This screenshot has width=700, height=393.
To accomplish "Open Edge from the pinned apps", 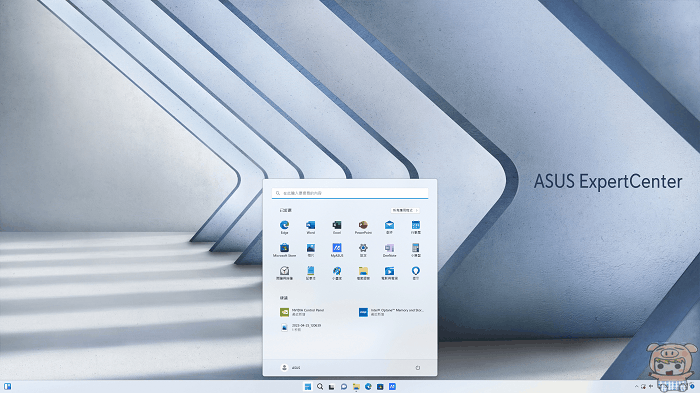I will (x=284, y=227).
